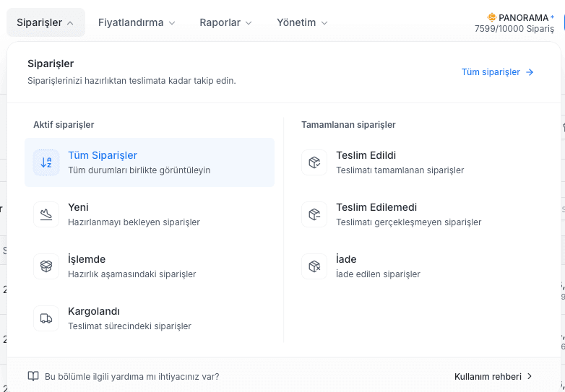Open the Fiyatlandırma dropdown menu
The width and height of the screenshot is (565, 392).
click(x=137, y=22)
